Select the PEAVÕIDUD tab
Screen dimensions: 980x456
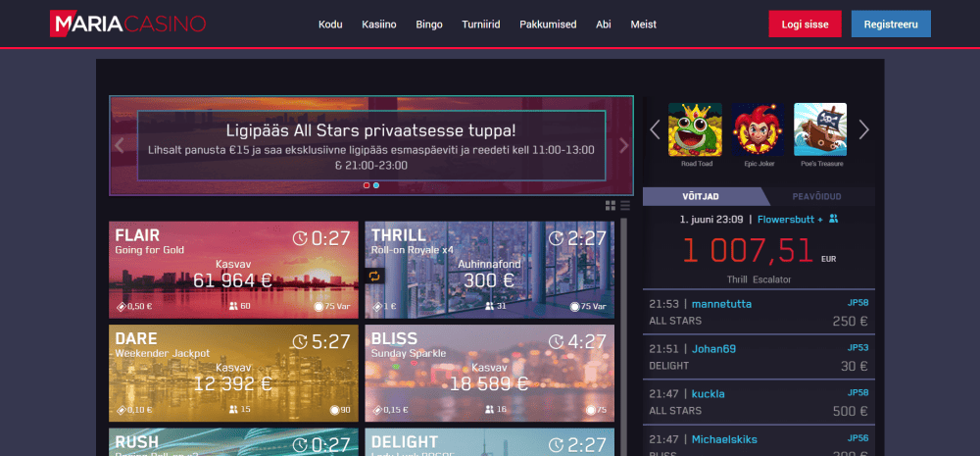tap(817, 196)
